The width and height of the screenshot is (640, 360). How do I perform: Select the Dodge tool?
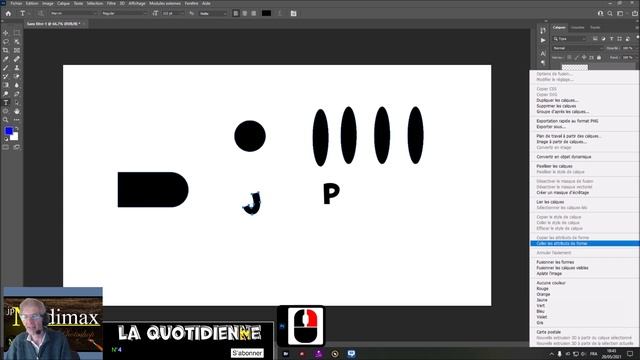click(6, 94)
